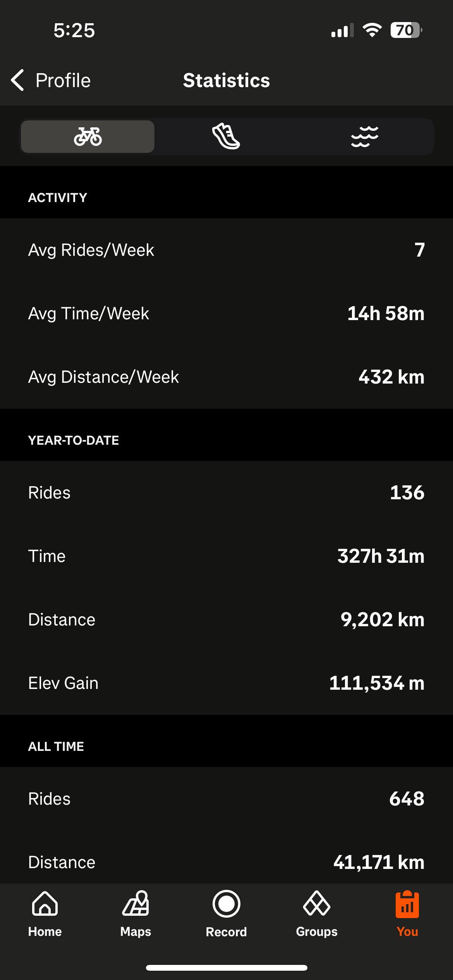Tap the battery level indicator
This screenshot has width=453, height=980.
click(x=405, y=30)
